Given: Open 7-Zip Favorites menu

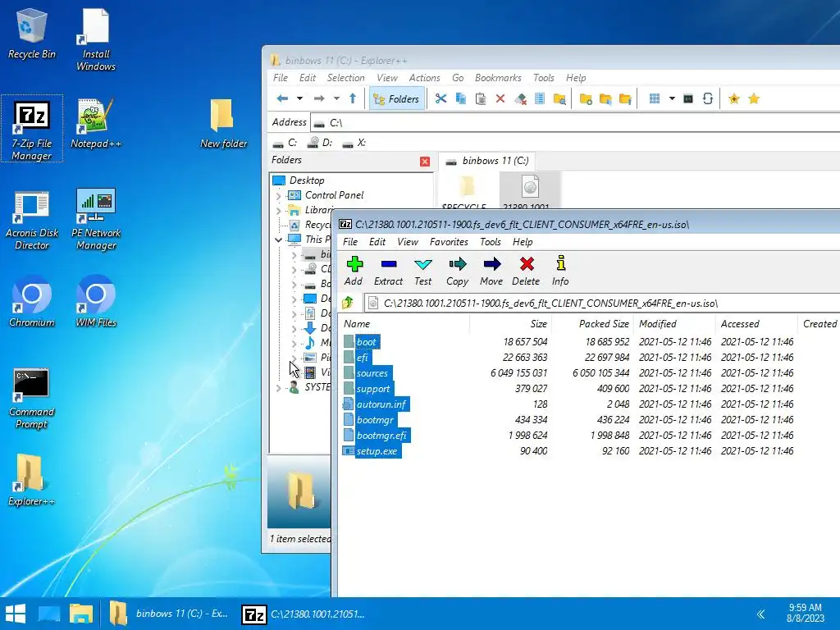Looking at the screenshot, I should [449, 242].
